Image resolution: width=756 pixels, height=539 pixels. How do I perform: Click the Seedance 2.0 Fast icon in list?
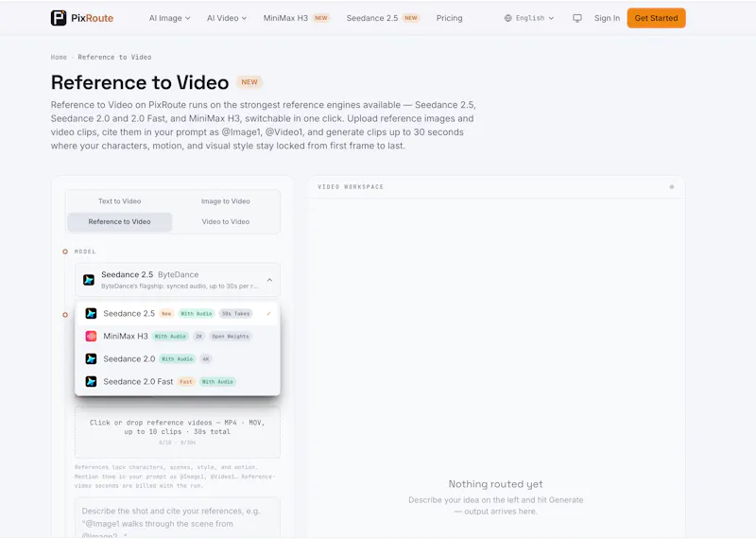coord(91,382)
